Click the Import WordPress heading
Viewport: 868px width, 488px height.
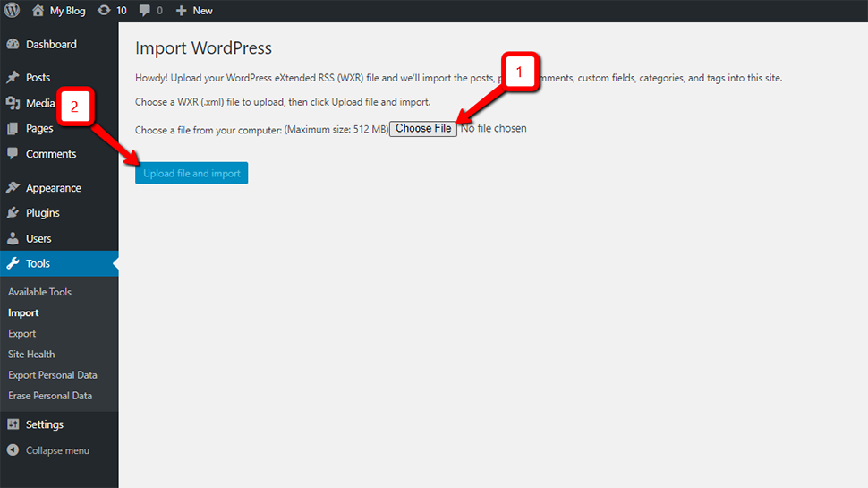coord(204,48)
